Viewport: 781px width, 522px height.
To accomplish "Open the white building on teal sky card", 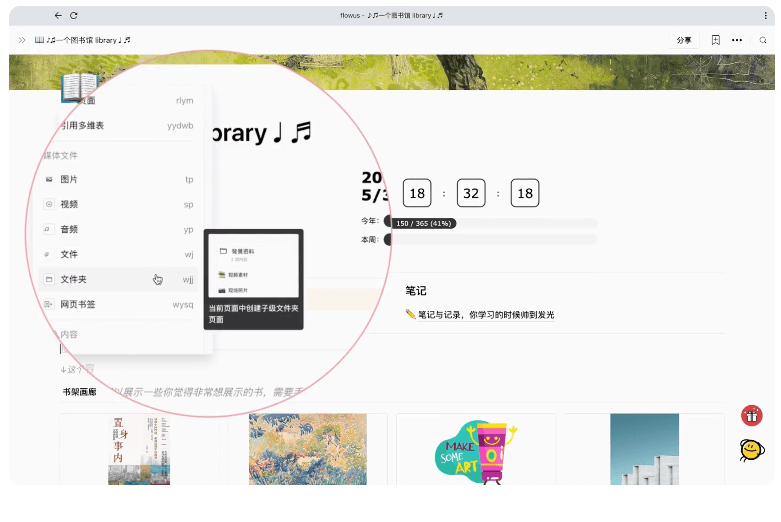I will coord(645,449).
